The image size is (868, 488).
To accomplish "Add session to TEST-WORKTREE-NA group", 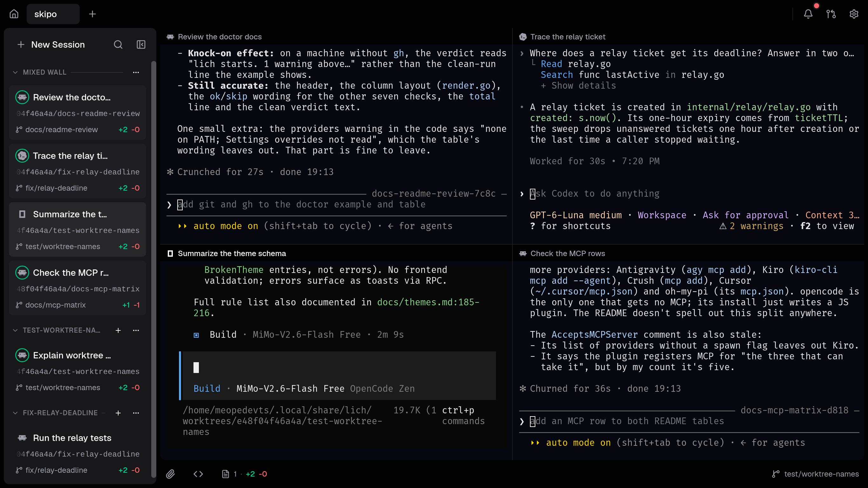I will [x=118, y=330].
